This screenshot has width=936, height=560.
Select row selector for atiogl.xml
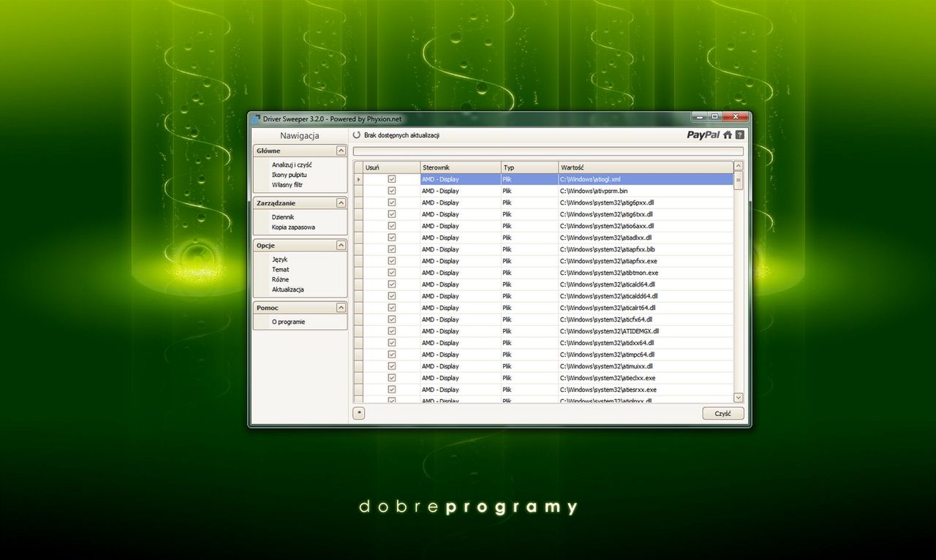[358, 179]
